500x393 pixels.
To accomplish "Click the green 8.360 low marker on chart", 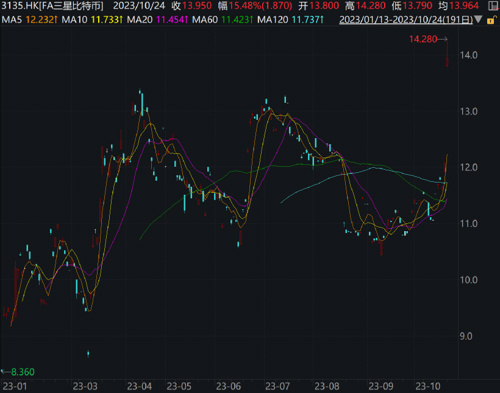I will (23, 372).
